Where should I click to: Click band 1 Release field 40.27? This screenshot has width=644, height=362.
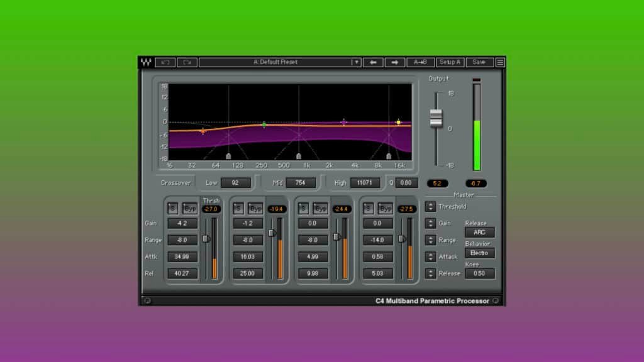point(182,273)
